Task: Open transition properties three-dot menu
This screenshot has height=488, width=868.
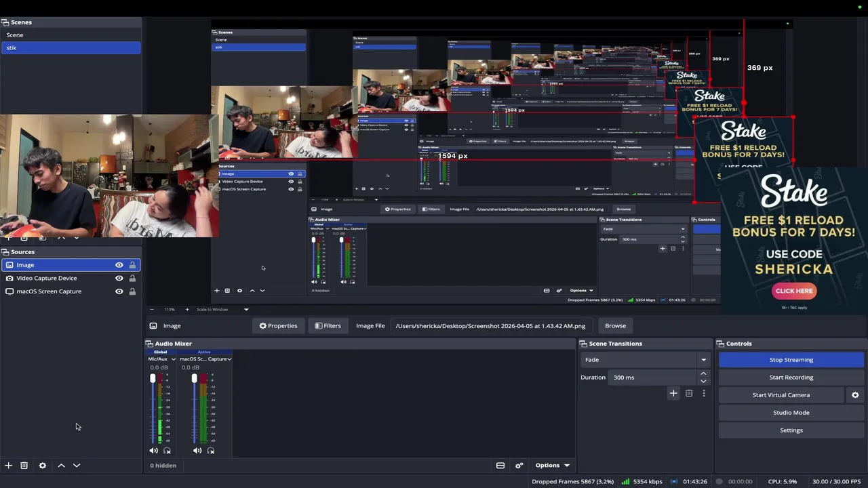Action: click(704, 393)
